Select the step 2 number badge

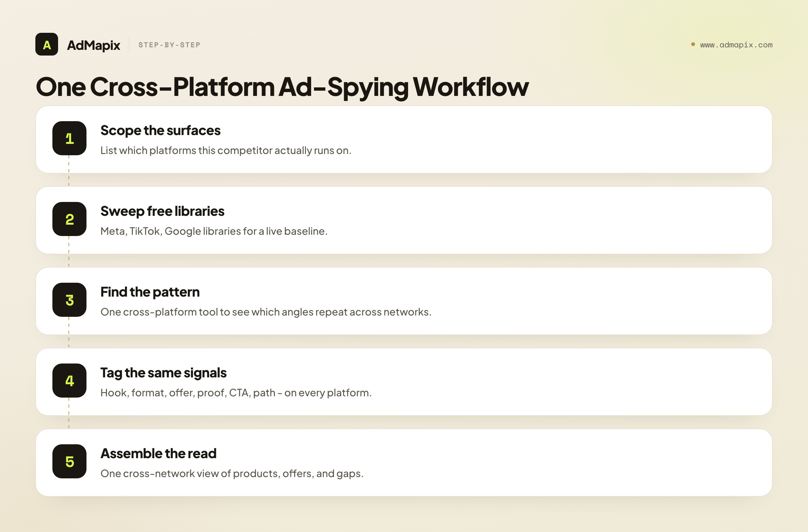coord(69,219)
